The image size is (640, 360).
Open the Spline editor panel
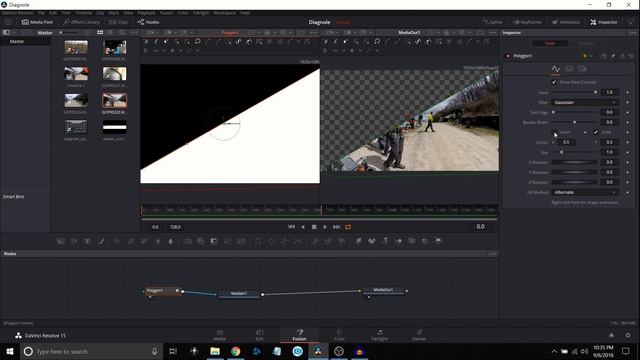(492, 22)
